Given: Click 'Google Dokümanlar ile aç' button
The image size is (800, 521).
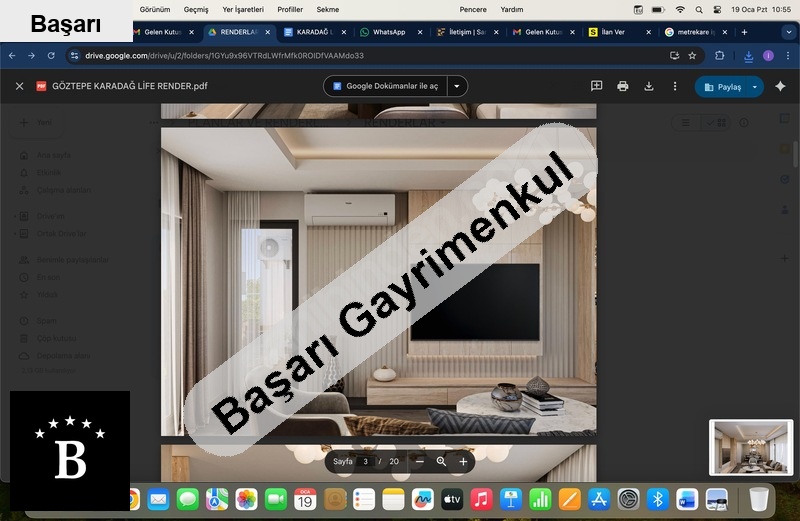Looking at the screenshot, I should 386,87.
